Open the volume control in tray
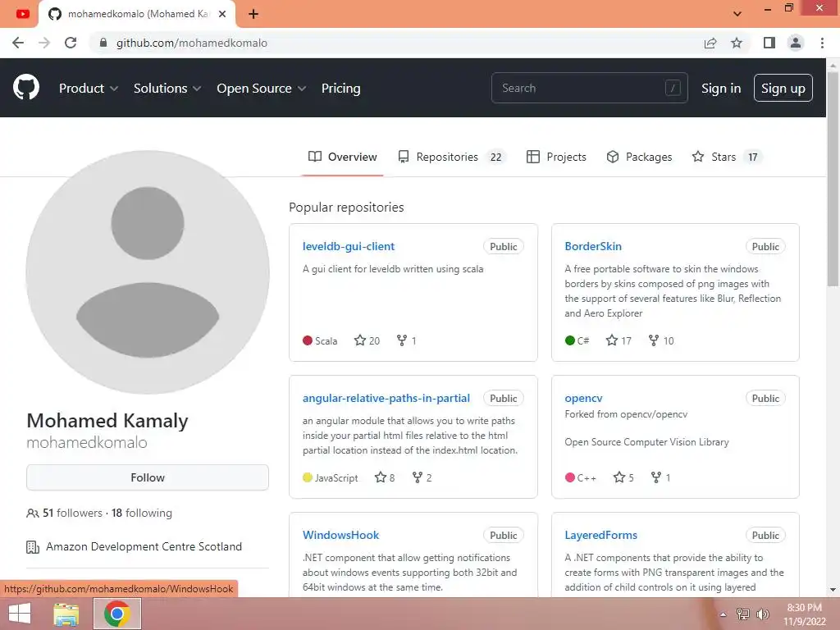The image size is (840, 630). (762, 614)
